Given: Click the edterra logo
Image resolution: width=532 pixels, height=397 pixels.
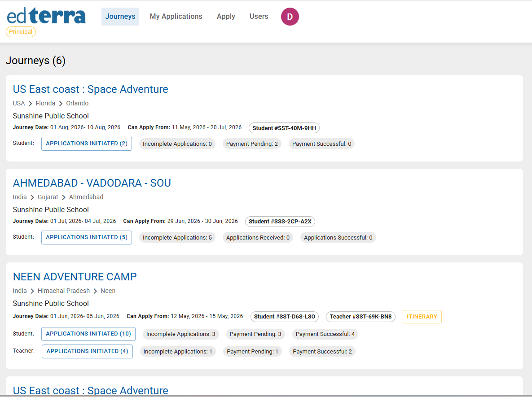Looking at the screenshot, I should coord(46,16).
